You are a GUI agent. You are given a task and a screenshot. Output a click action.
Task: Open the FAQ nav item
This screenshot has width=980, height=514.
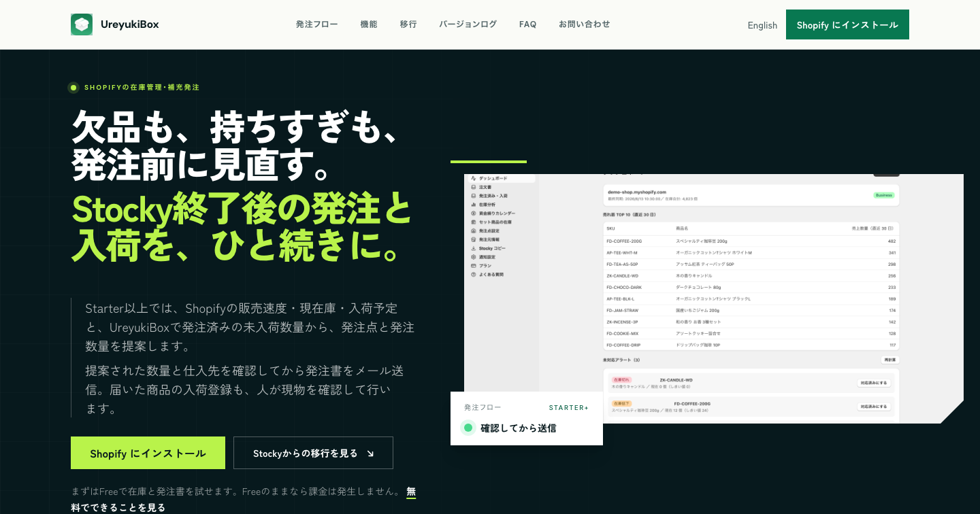tap(527, 24)
